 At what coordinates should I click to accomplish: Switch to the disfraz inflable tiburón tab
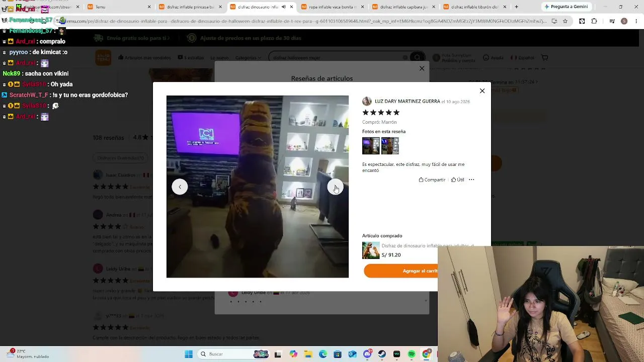(475, 7)
